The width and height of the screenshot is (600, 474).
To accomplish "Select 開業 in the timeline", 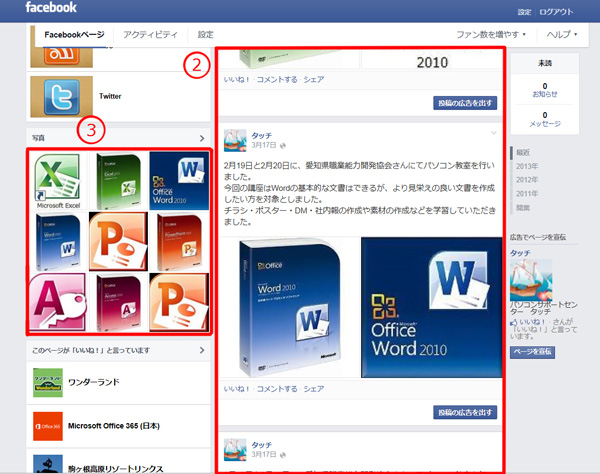I will coord(523,208).
